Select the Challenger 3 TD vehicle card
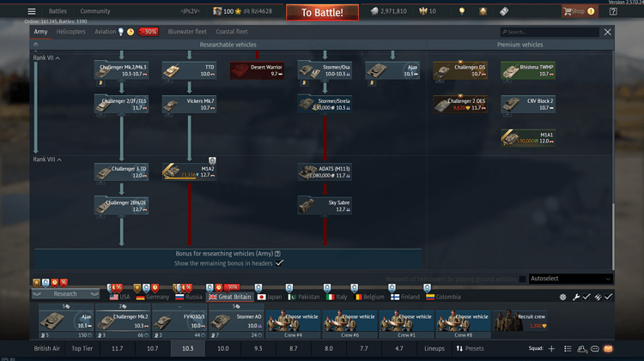This screenshot has height=361, width=644. click(122, 171)
